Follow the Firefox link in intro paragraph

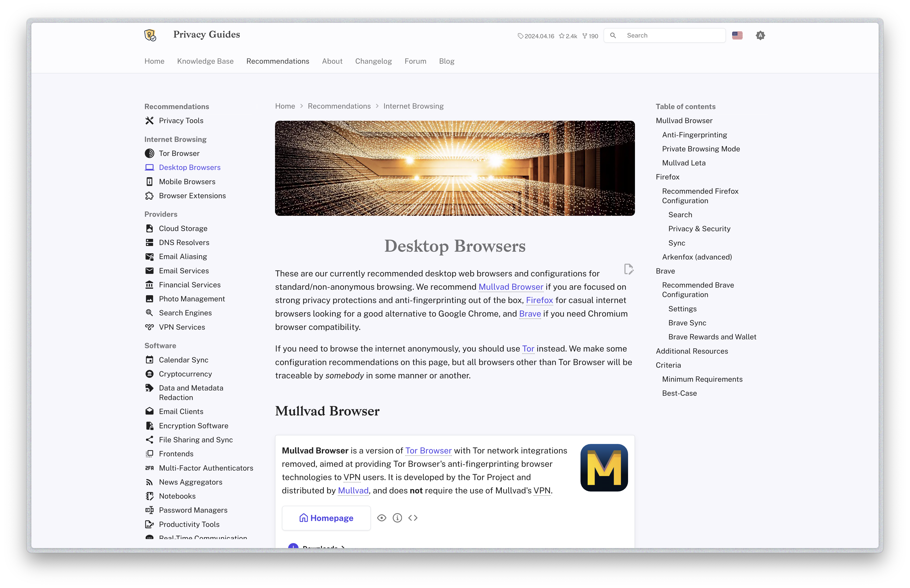[539, 300]
